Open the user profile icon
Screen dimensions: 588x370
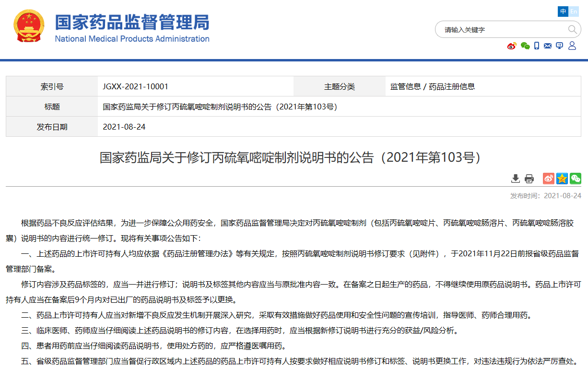tap(572, 46)
